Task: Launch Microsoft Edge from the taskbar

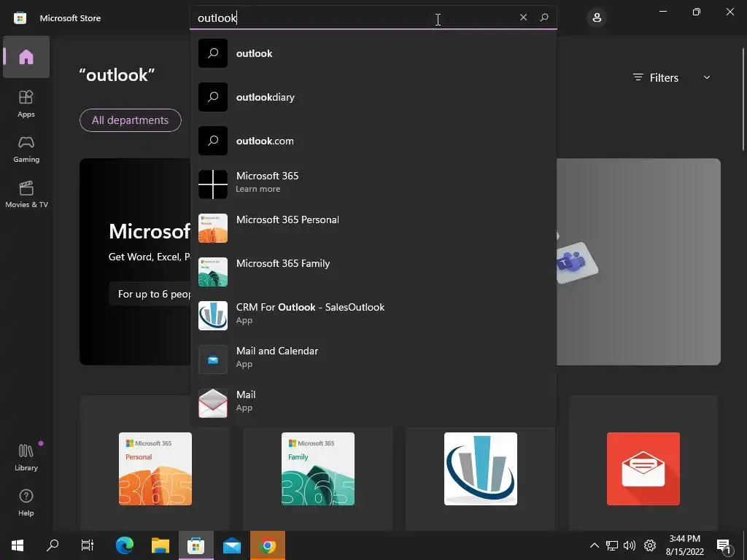Action: pyautogui.click(x=125, y=545)
